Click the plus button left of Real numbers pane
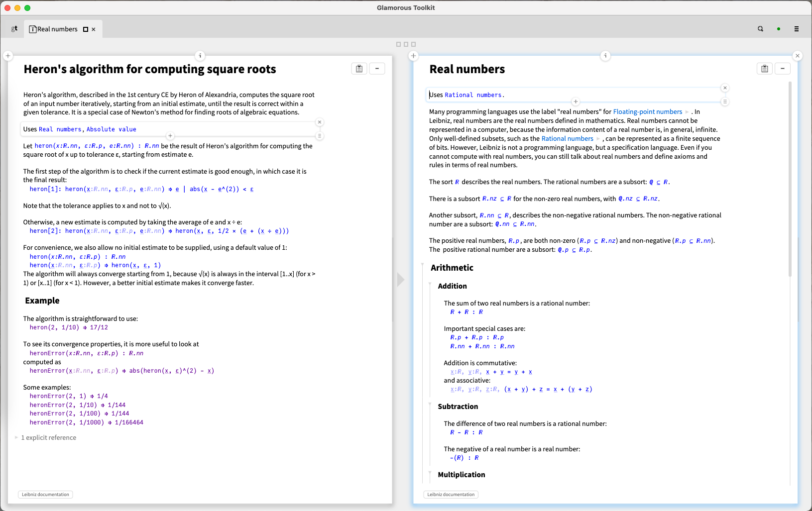The image size is (812, 511). point(413,56)
